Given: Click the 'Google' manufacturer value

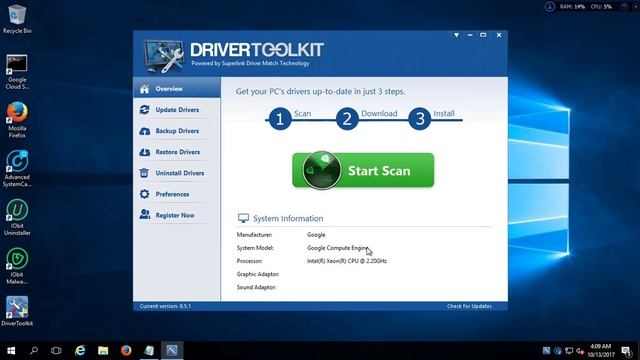Looking at the screenshot, I should point(316,235).
